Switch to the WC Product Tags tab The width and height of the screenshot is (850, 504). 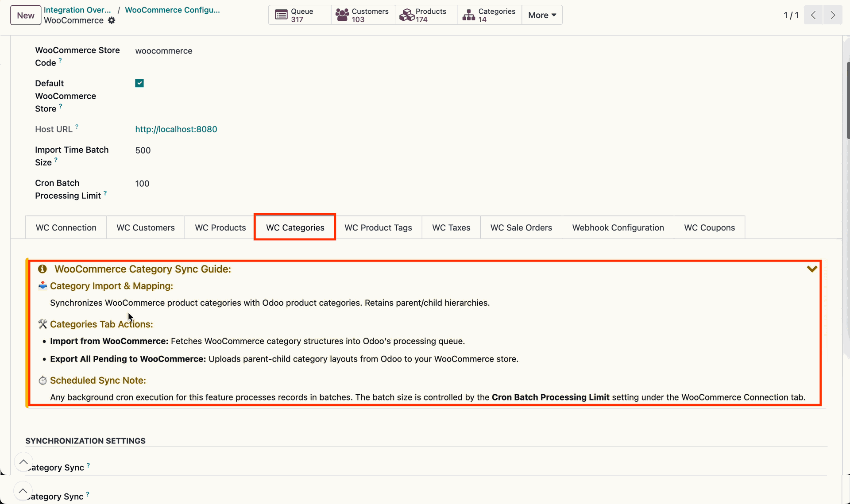[x=378, y=227]
